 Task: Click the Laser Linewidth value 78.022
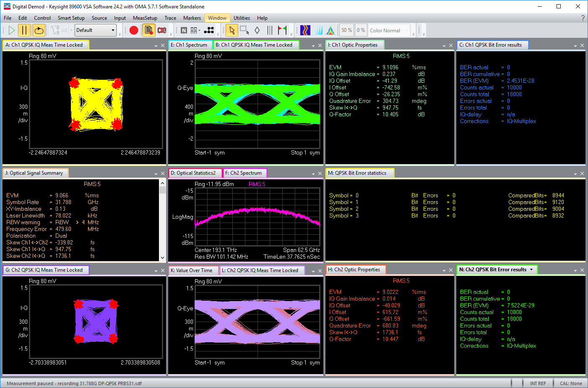(x=63, y=215)
